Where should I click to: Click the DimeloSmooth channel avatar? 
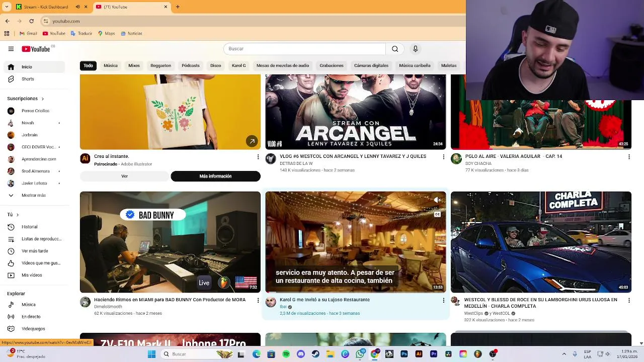(85, 302)
